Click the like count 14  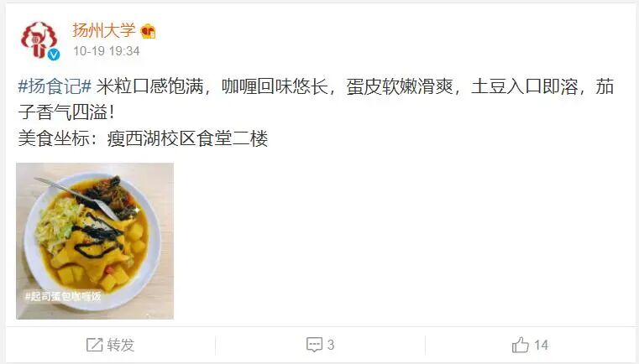pyautogui.click(x=541, y=345)
